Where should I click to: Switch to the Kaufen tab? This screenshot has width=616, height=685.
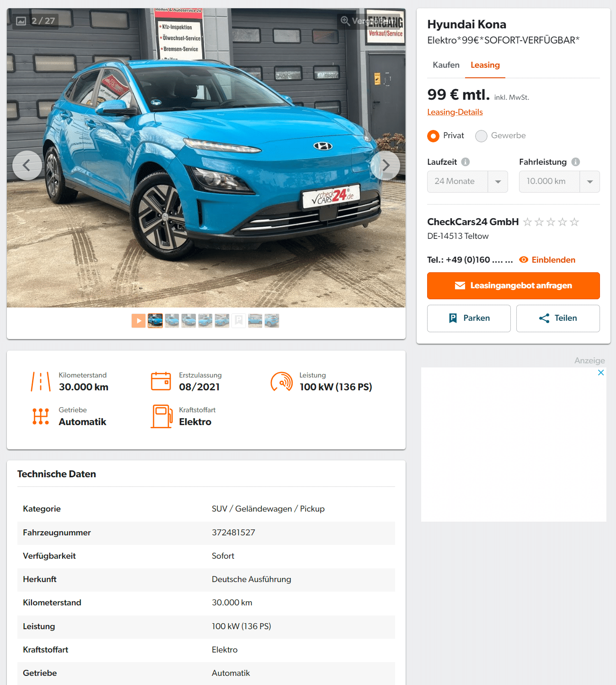tap(446, 65)
